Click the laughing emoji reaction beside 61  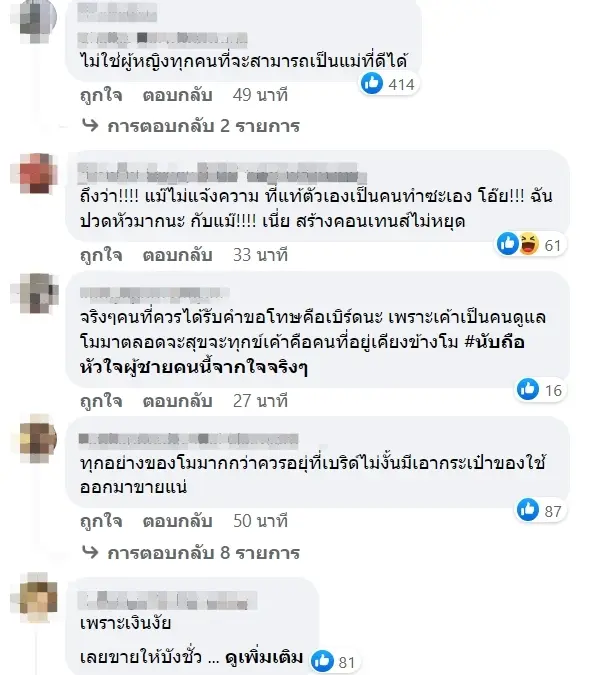tap(529, 244)
